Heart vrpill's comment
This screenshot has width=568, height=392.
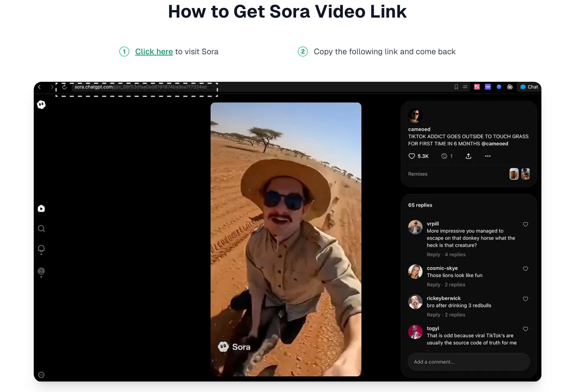coord(526,224)
